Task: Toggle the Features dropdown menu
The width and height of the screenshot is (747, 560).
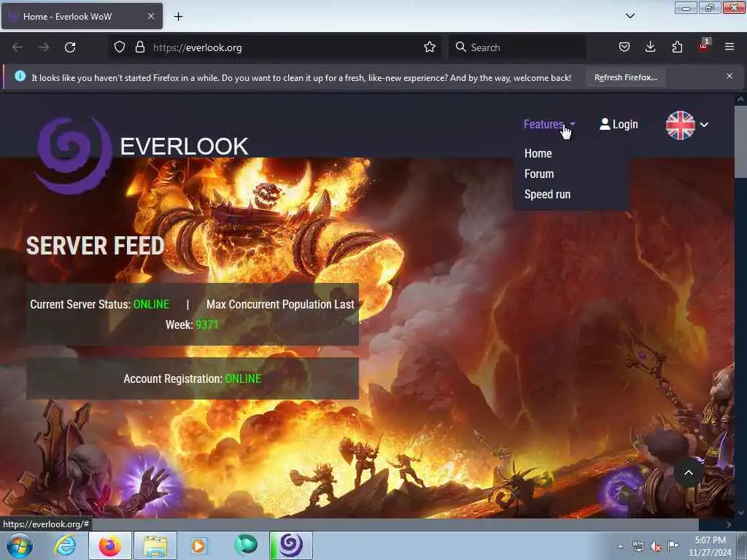Action: point(549,124)
